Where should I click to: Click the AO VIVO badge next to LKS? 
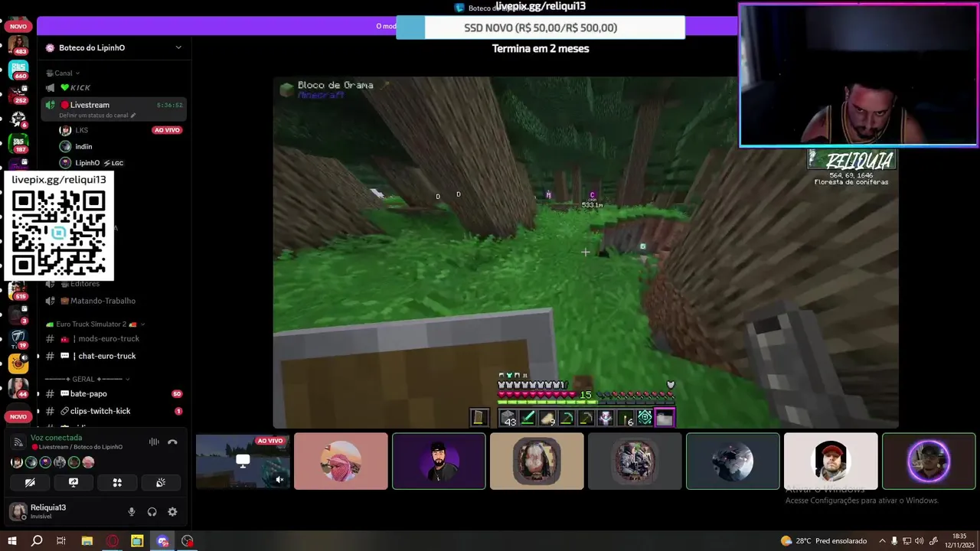(167, 130)
